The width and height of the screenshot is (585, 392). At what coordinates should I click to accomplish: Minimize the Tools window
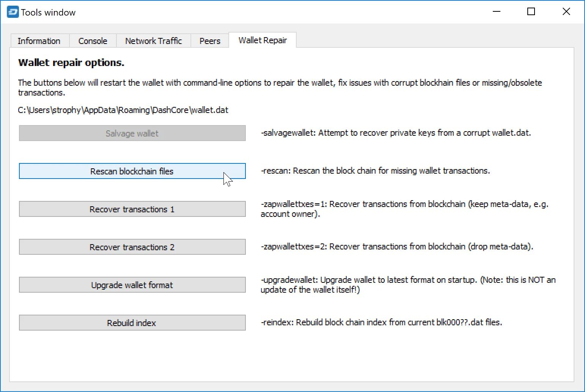pos(497,12)
